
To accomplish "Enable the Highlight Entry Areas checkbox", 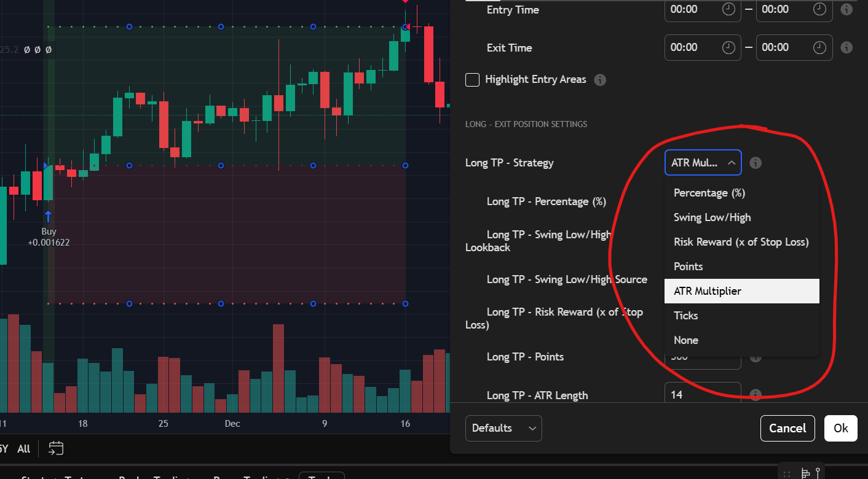I will click(x=472, y=79).
